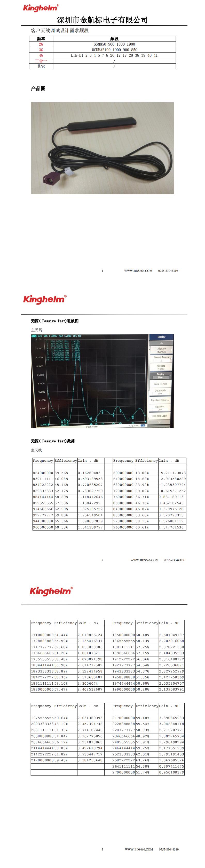
Task: Click the LTE-B1 bands cell
Action: [114, 55]
